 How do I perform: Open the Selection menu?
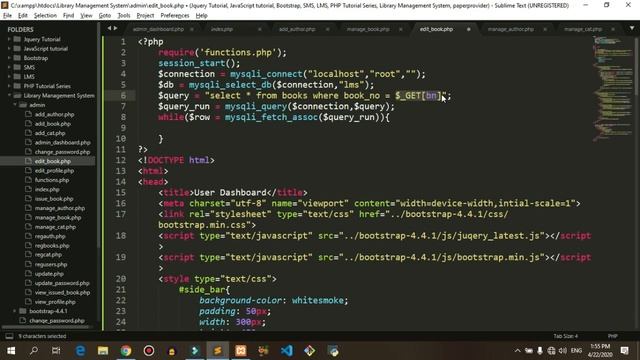tap(45, 16)
